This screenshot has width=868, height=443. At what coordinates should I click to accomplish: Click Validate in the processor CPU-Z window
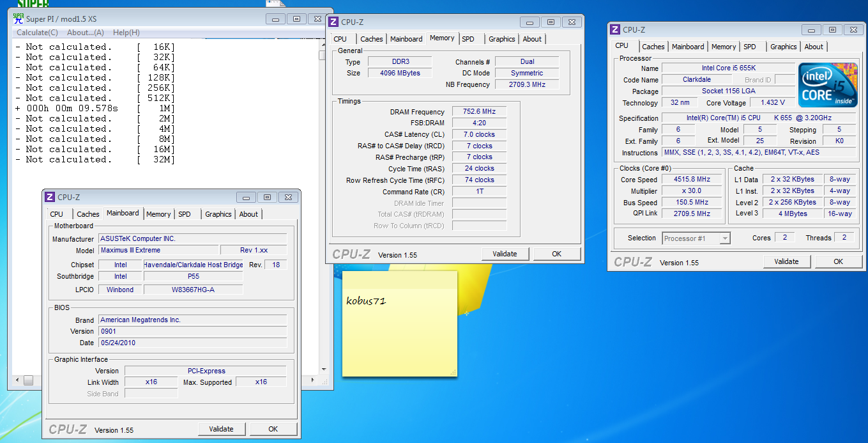(x=786, y=261)
